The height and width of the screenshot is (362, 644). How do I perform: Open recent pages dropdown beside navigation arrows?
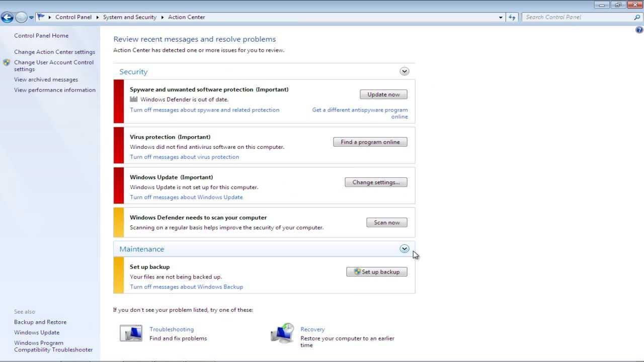coord(31,17)
